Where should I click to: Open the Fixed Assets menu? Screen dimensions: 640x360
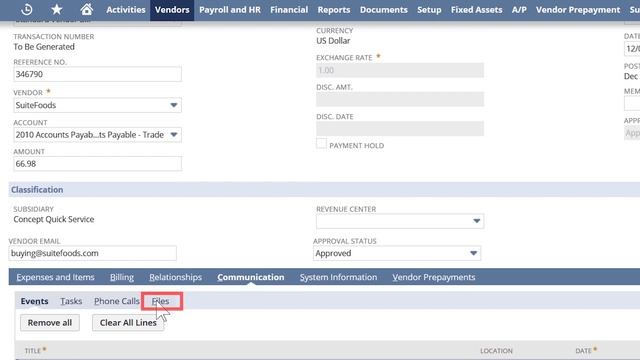pyautogui.click(x=476, y=10)
